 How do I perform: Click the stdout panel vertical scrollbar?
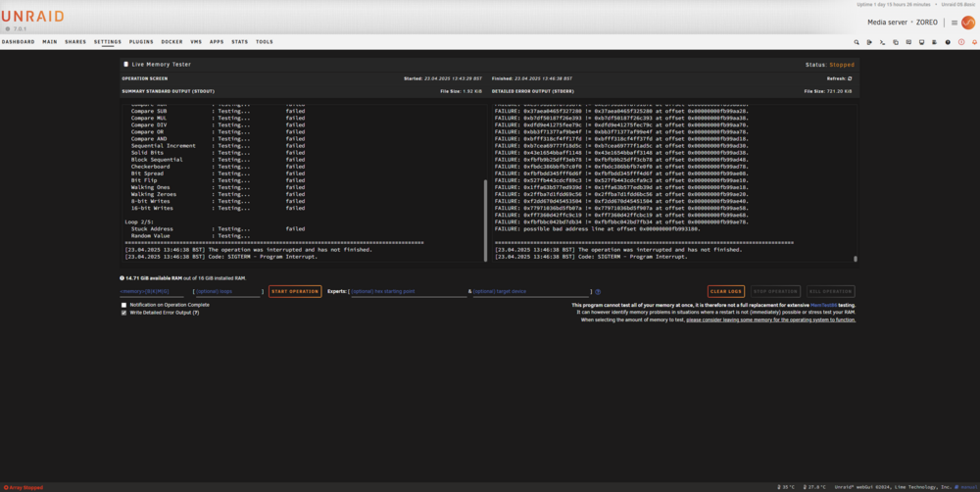point(485,221)
